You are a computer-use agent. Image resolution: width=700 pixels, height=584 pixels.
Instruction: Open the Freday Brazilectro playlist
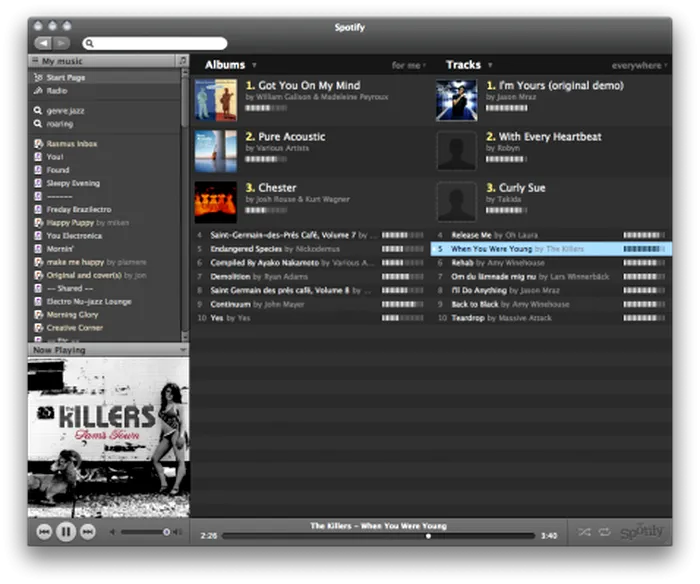pyautogui.click(x=104, y=209)
